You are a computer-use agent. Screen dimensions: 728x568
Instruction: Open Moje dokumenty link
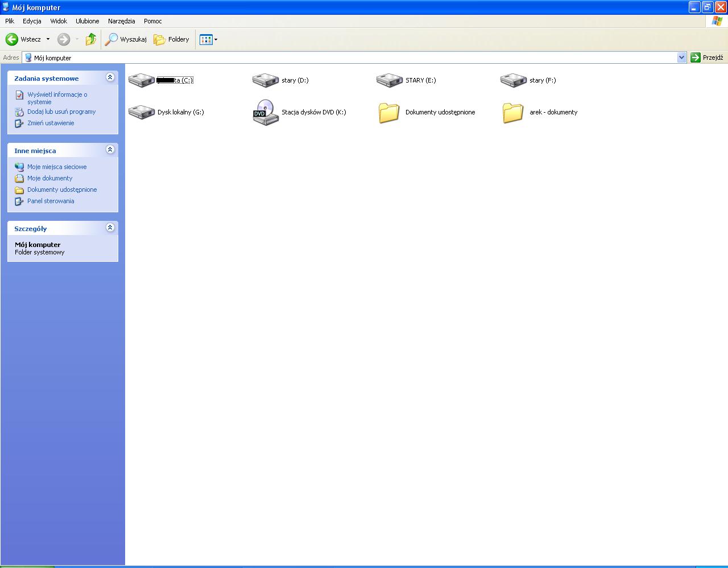[50, 178]
